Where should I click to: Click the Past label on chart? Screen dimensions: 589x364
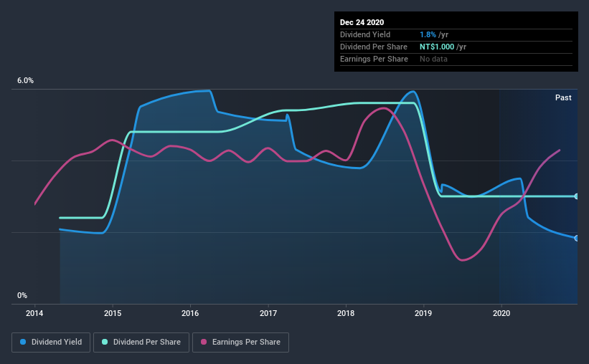pyautogui.click(x=563, y=97)
